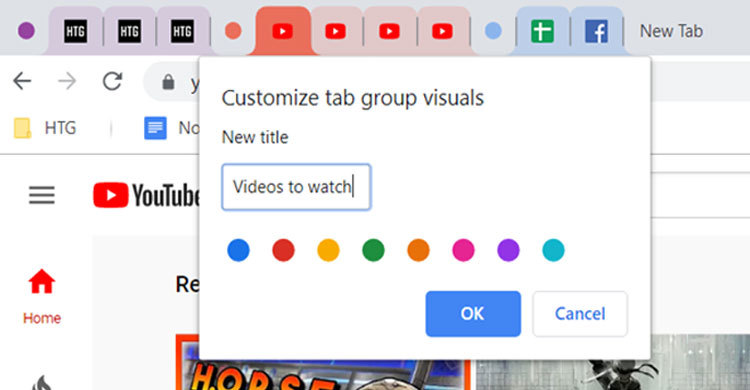
Task: Click the light blue tab group dot
Action: click(493, 31)
